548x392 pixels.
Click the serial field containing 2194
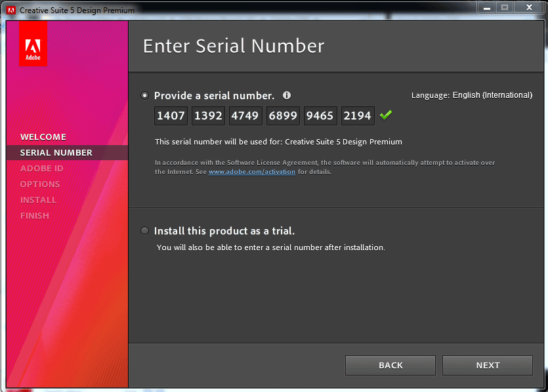click(x=358, y=116)
